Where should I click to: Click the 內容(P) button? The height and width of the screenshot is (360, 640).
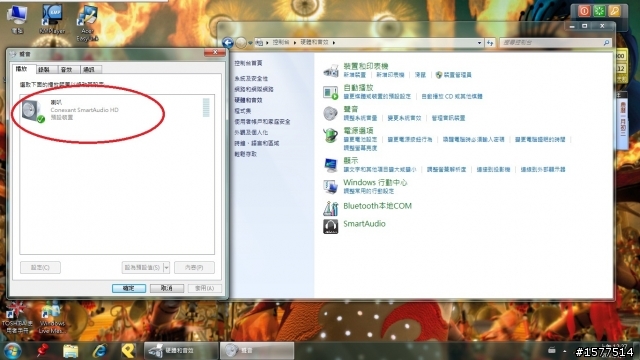194,267
